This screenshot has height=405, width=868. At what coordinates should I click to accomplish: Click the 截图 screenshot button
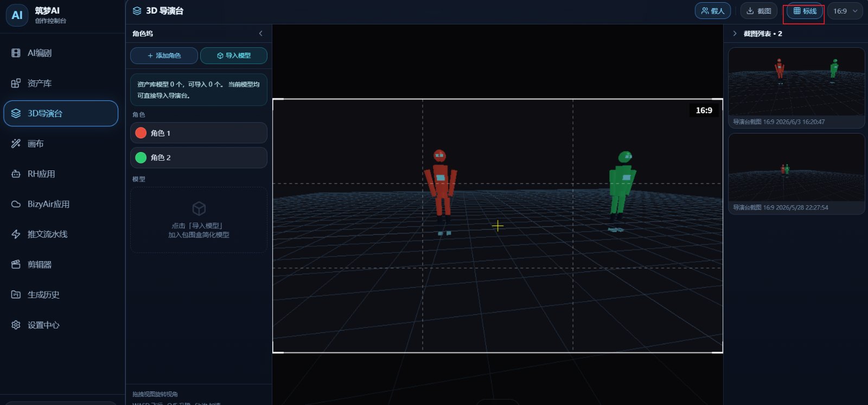click(x=759, y=11)
